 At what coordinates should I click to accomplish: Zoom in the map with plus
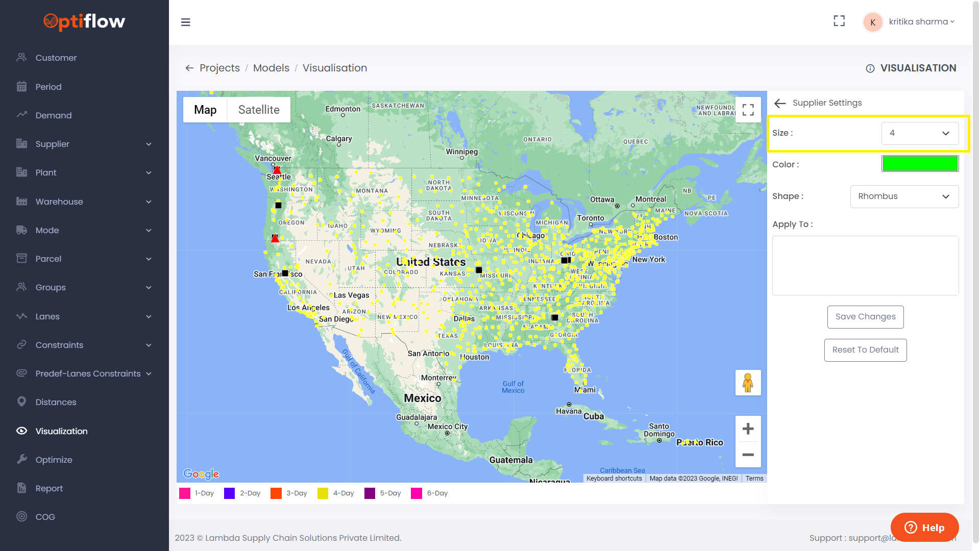click(x=748, y=429)
